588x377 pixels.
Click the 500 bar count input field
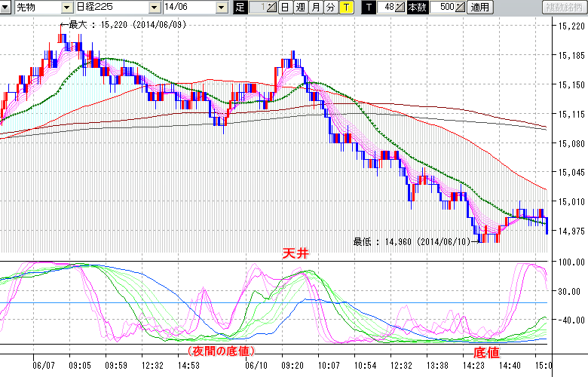coord(442,8)
